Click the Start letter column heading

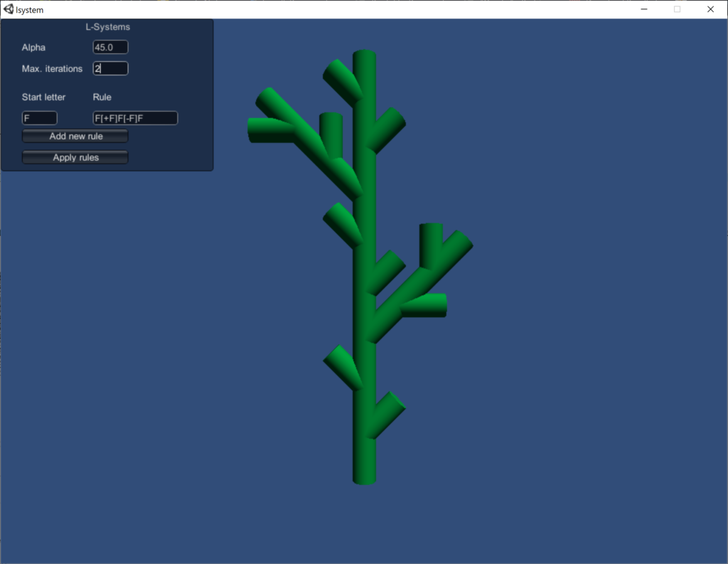43,97
